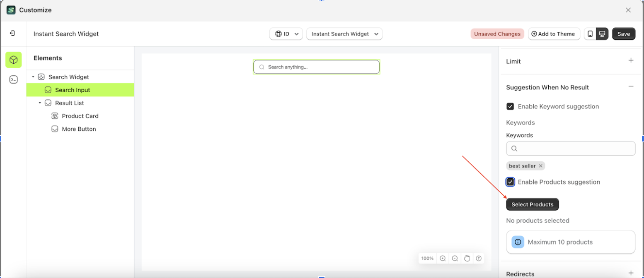The width and height of the screenshot is (644, 278).
Task: Select Product Card in elements tree
Action: coord(80,116)
